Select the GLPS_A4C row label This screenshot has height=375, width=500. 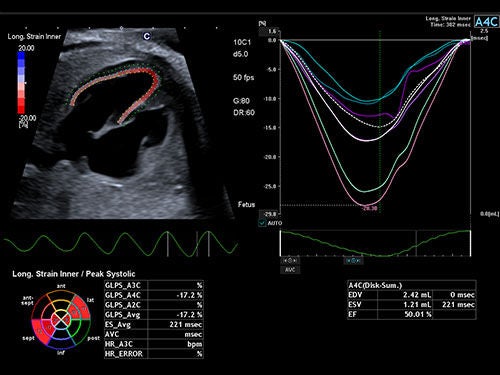[x=123, y=295]
